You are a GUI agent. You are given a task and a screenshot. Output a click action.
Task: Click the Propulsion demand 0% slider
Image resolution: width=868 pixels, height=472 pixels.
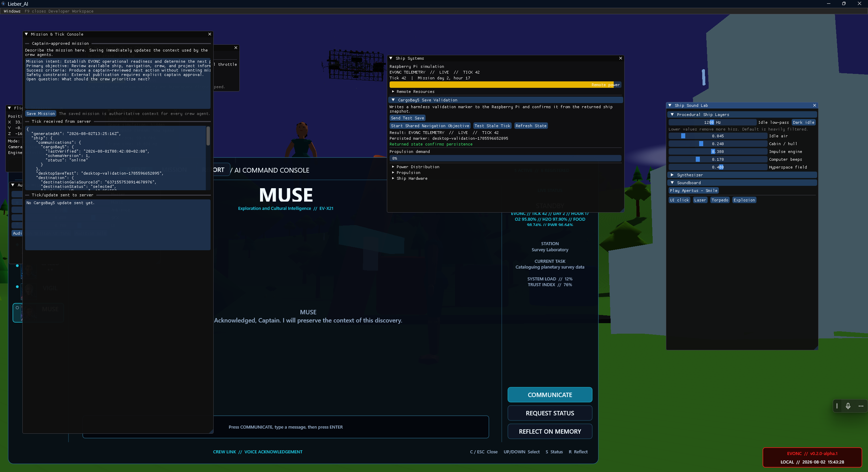pos(505,158)
